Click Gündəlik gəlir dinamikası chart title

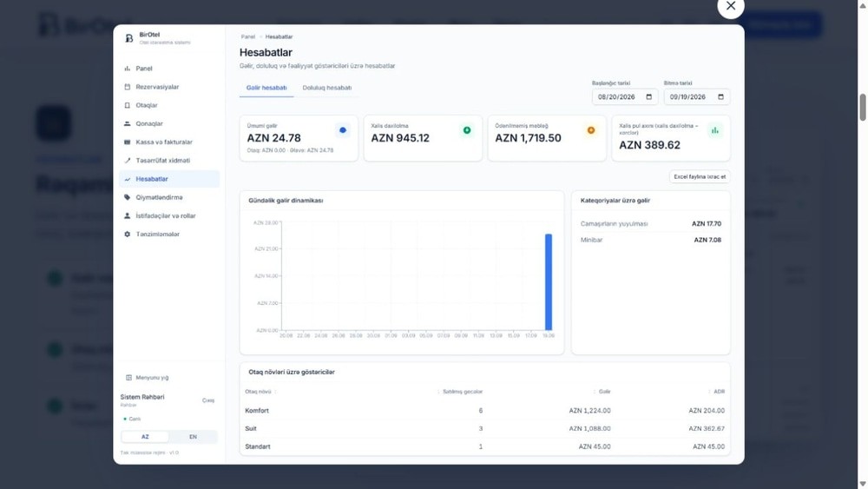[x=286, y=201]
